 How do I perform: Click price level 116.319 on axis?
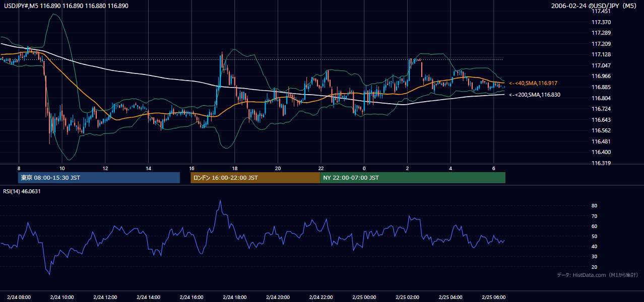[x=601, y=163]
